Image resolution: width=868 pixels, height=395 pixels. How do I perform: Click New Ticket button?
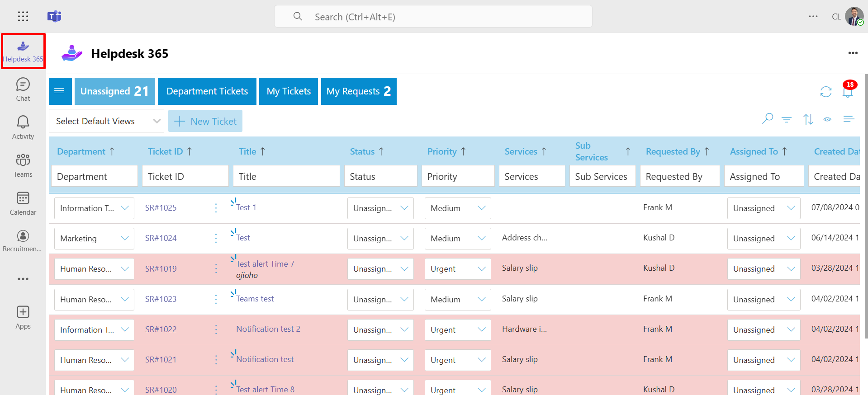click(x=205, y=121)
